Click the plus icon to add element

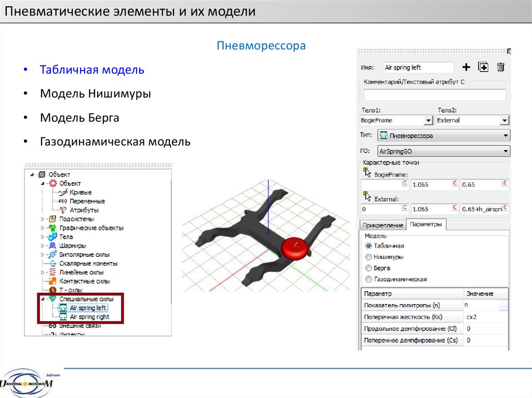pyautogui.click(x=466, y=67)
